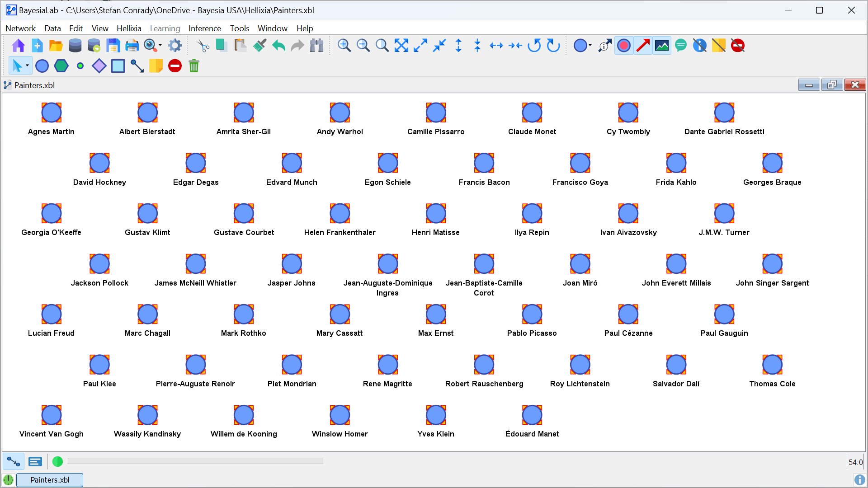Click the Home icon in toolbar
Screen dimensions: 868x488
18,46
